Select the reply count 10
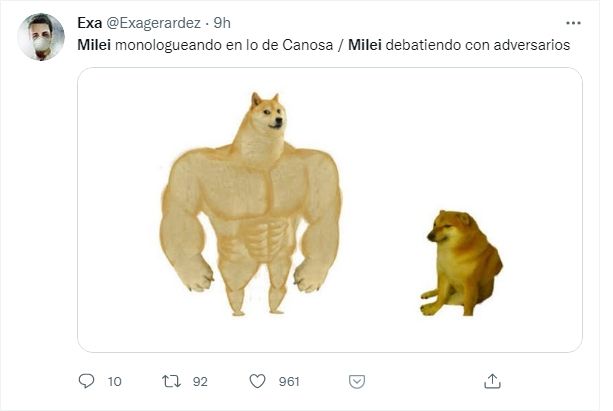The height and width of the screenshot is (411, 613). (x=114, y=381)
